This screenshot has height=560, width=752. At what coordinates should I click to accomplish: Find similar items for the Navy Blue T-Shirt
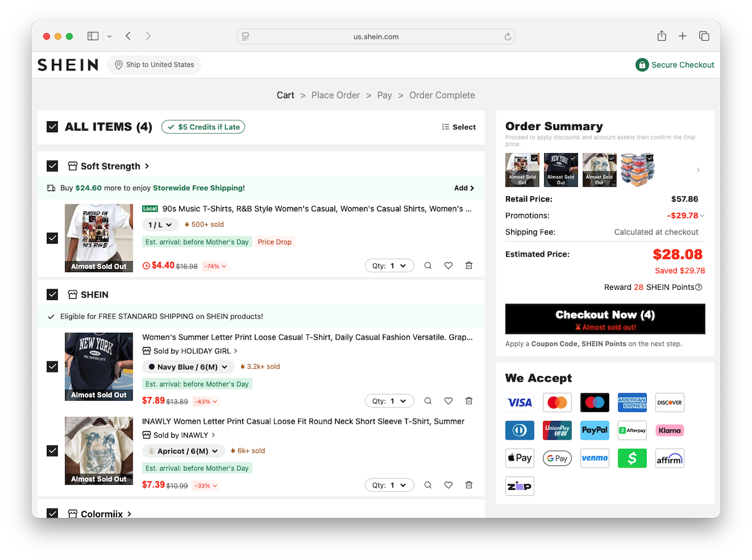[x=428, y=401]
